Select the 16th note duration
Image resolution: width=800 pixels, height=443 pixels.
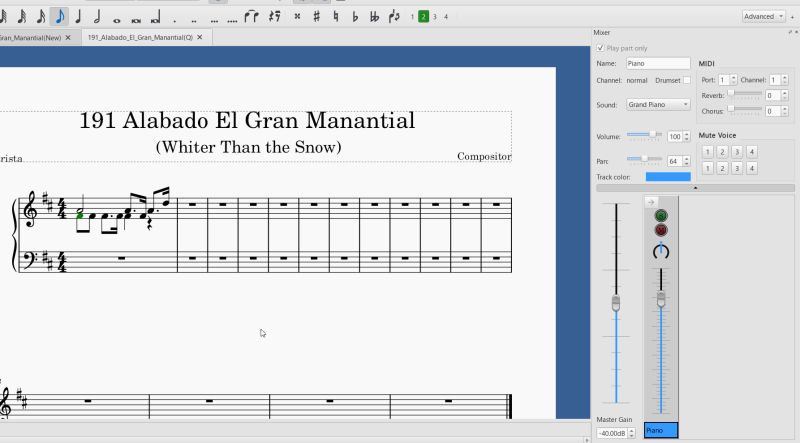pyautogui.click(x=41, y=17)
